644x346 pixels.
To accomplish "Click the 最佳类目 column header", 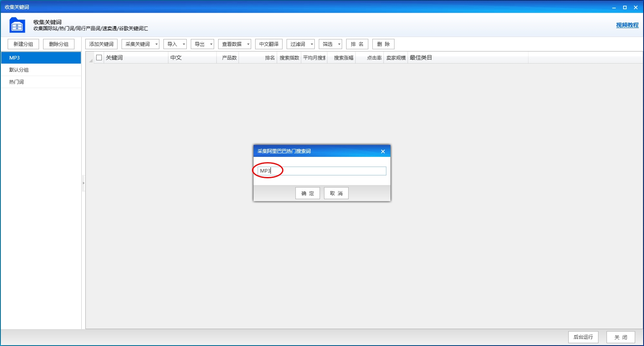I will pos(468,58).
